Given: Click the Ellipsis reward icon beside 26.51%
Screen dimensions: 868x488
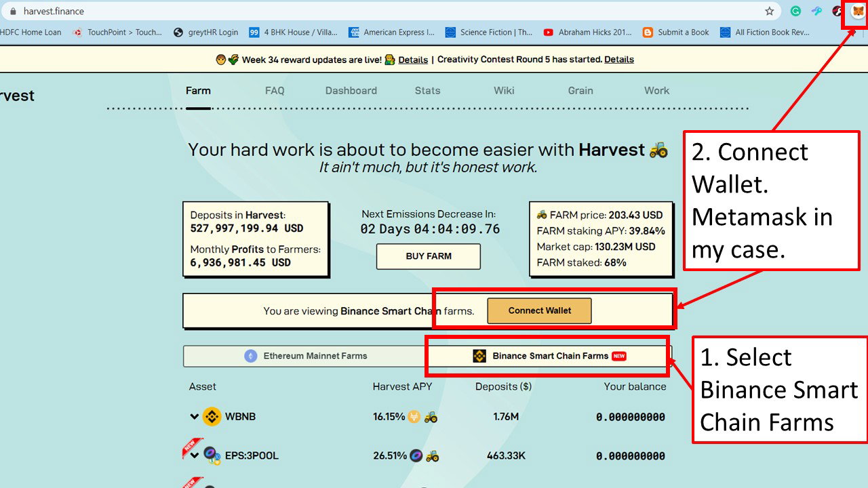Looking at the screenshot, I should (x=416, y=455).
